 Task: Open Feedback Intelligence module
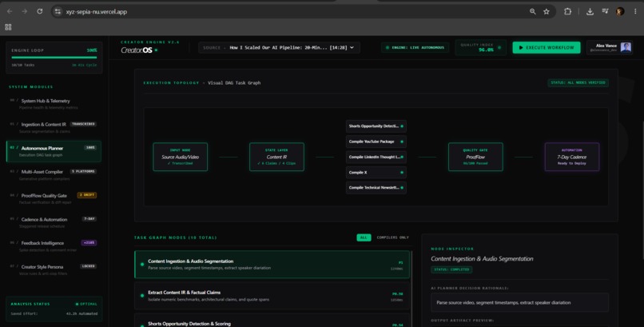click(x=54, y=246)
